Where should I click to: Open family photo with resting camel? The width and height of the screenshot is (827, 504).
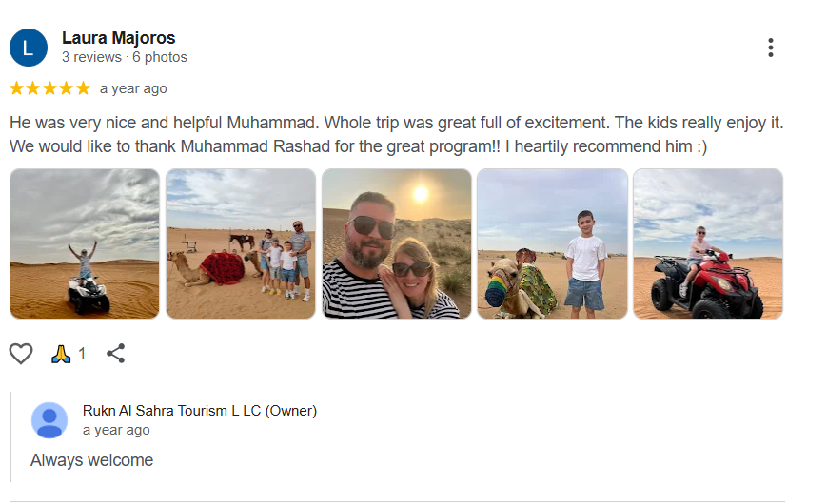click(x=241, y=243)
